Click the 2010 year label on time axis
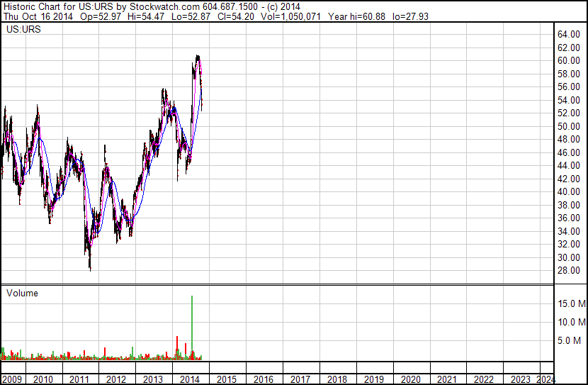 (x=43, y=379)
